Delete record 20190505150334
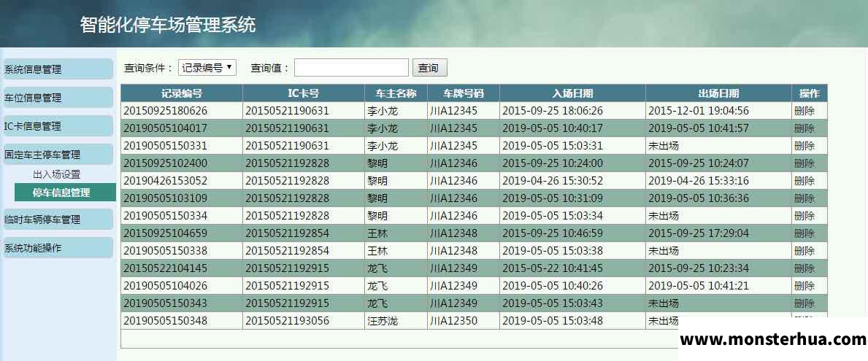Viewport: 868px width, 361px height. [x=804, y=216]
